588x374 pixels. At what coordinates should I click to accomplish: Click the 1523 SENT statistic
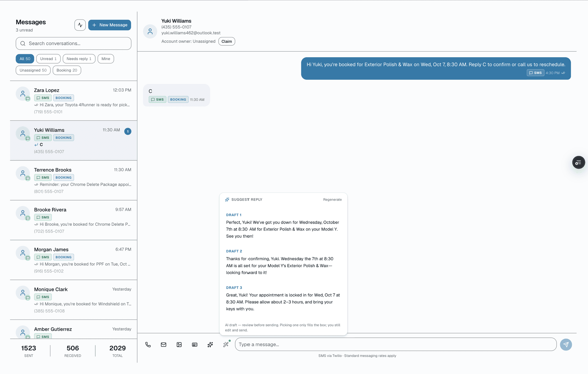tap(29, 351)
